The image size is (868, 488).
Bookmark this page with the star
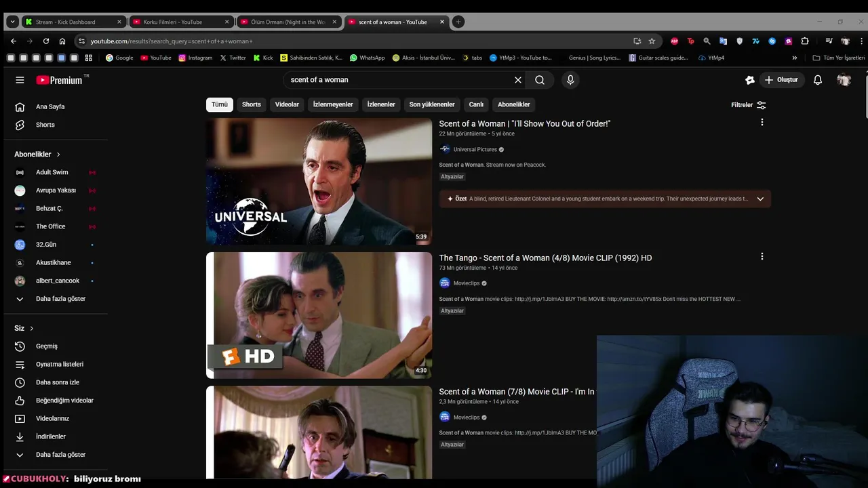point(652,41)
